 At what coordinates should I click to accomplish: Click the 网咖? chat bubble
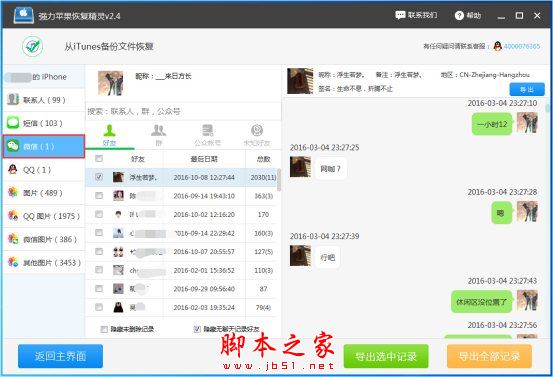point(330,169)
